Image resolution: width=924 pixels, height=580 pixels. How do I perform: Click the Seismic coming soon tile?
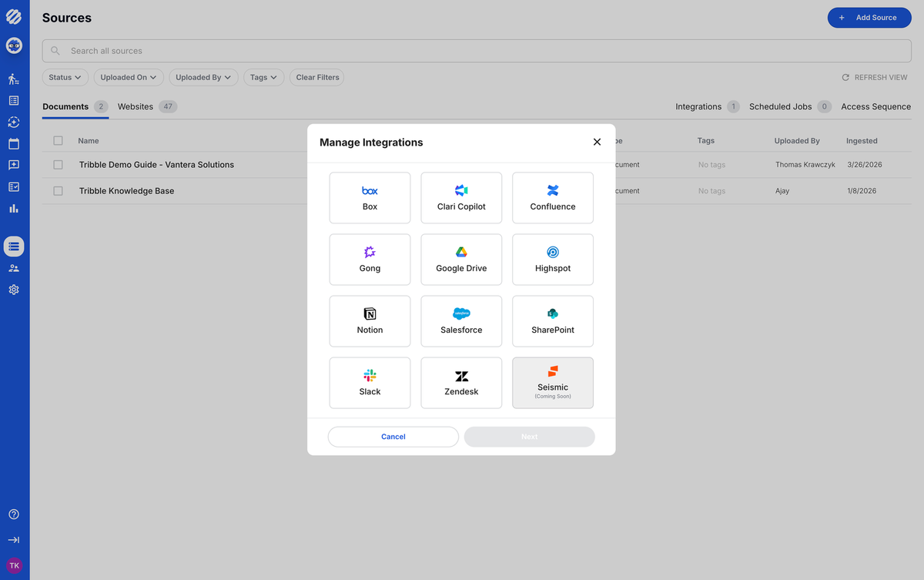click(553, 383)
